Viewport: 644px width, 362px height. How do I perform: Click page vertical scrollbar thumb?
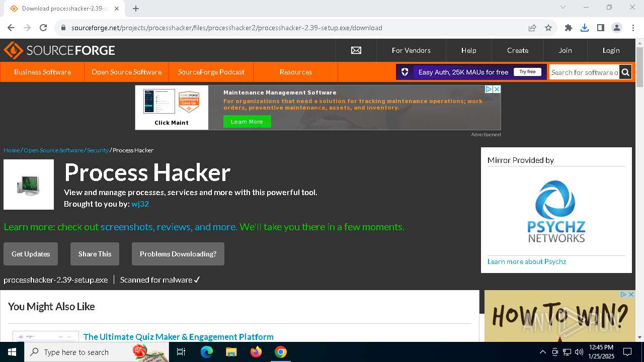(x=639, y=68)
